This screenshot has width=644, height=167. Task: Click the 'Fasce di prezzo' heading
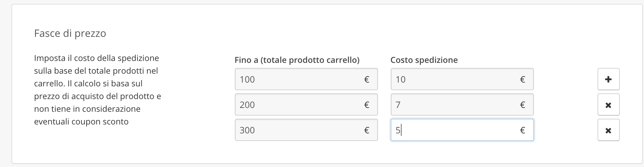[70, 33]
